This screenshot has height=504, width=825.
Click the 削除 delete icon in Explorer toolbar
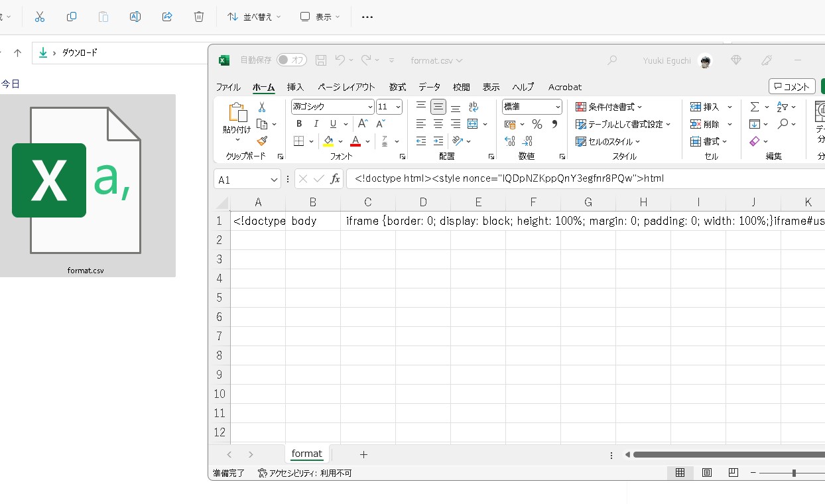[x=198, y=17]
